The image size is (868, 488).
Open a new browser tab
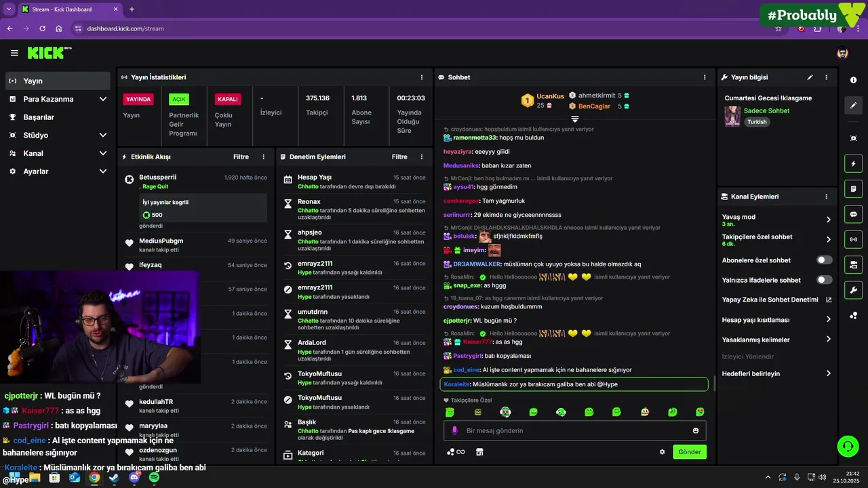click(x=132, y=9)
